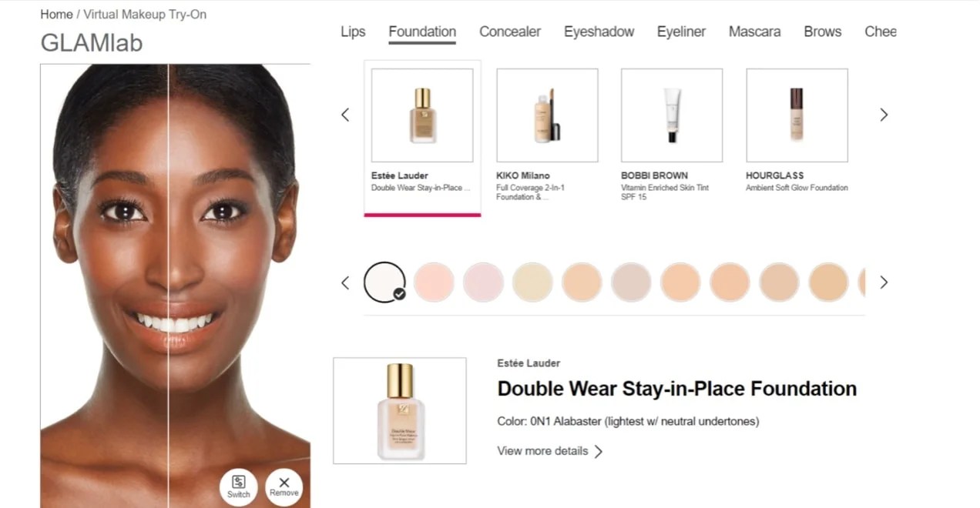Switch to the Eyeshadow tab
Screen dimensions: 980x508
click(x=599, y=32)
